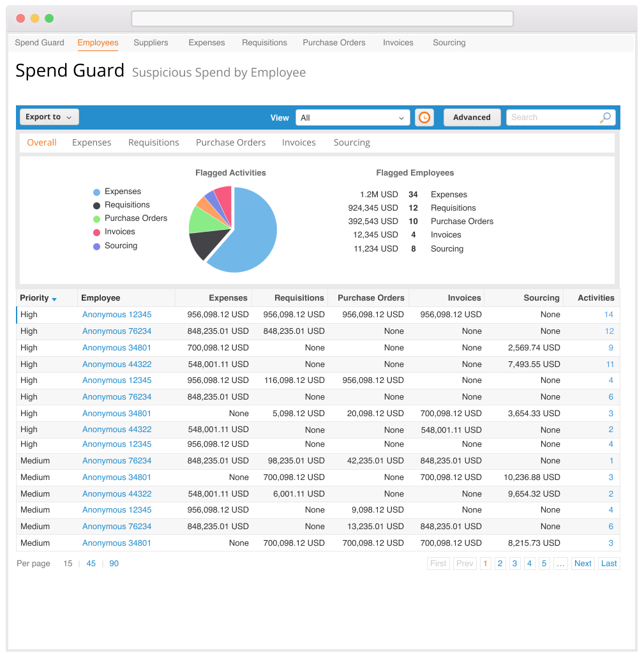Switch to the Purchase Orders sub-tab
Screen dimensions: 644x660
230,142
